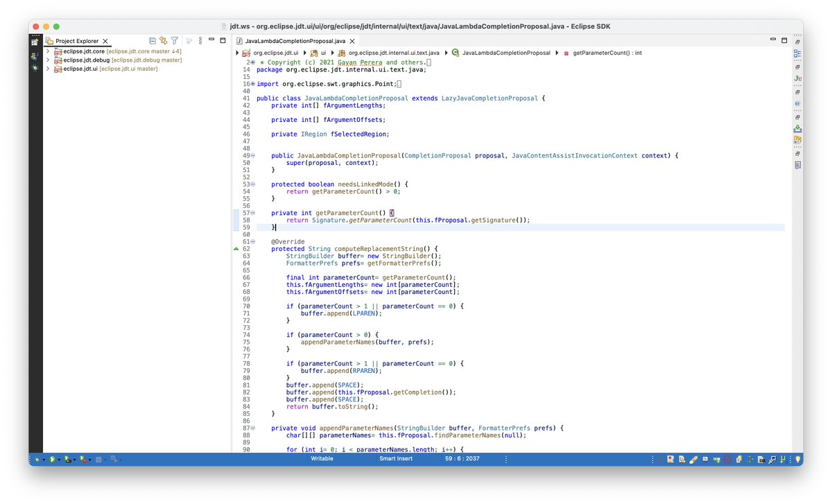Image resolution: width=832 pixels, height=504 pixels.
Task: Select the Project Explorer tab
Action: tap(77, 42)
